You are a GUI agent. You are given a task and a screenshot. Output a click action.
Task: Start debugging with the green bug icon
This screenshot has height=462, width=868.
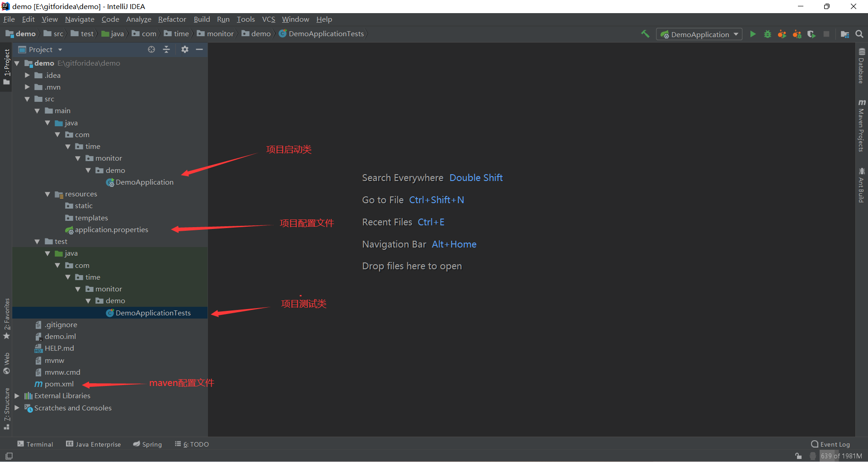pyautogui.click(x=768, y=34)
